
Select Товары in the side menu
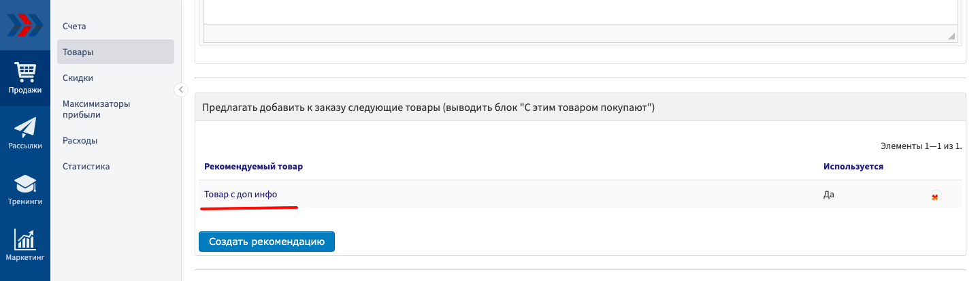pyautogui.click(x=78, y=52)
